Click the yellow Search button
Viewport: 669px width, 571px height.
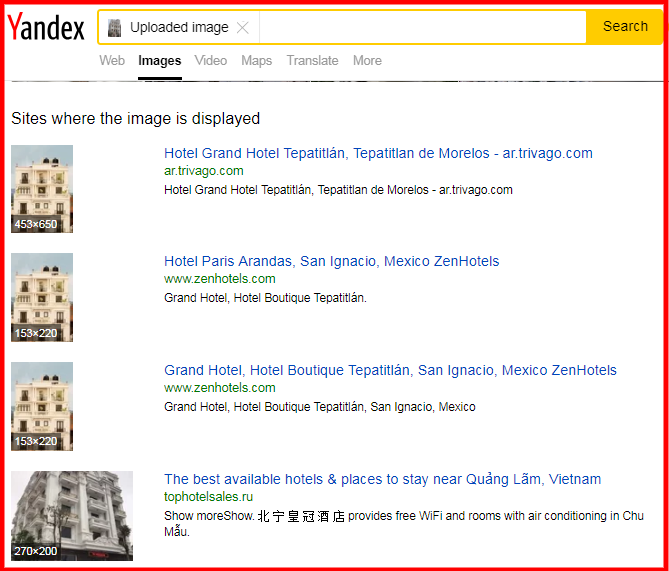click(x=625, y=27)
